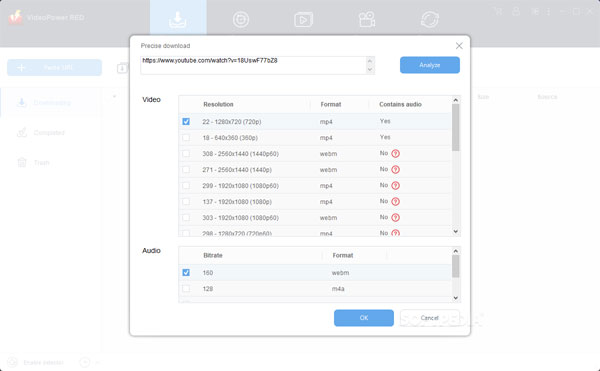The width and height of the screenshot is (600, 371).
Task: Check the 137 - 1920x1080 (1080p) row
Action: (186, 202)
